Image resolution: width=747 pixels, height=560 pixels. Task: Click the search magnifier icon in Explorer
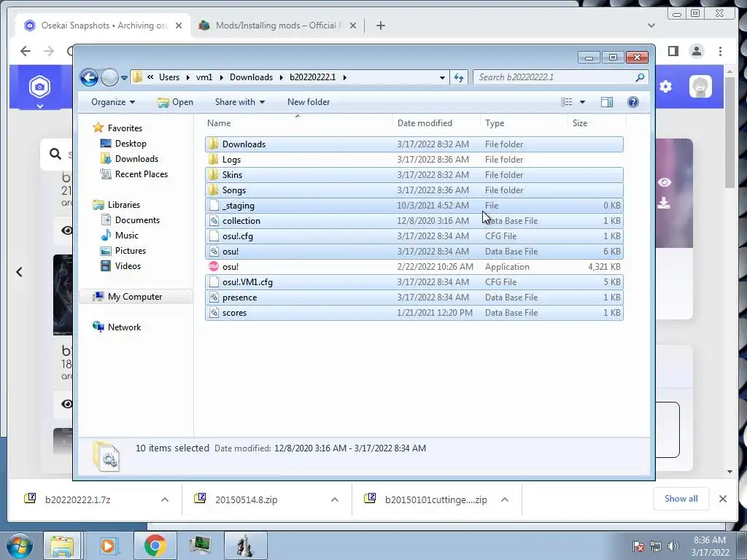[x=640, y=77]
